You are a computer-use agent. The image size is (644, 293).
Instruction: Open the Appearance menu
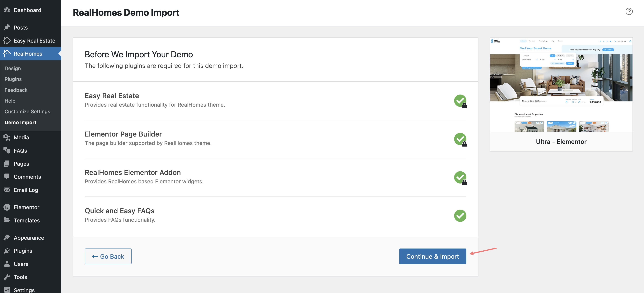(x=30, y=238)
